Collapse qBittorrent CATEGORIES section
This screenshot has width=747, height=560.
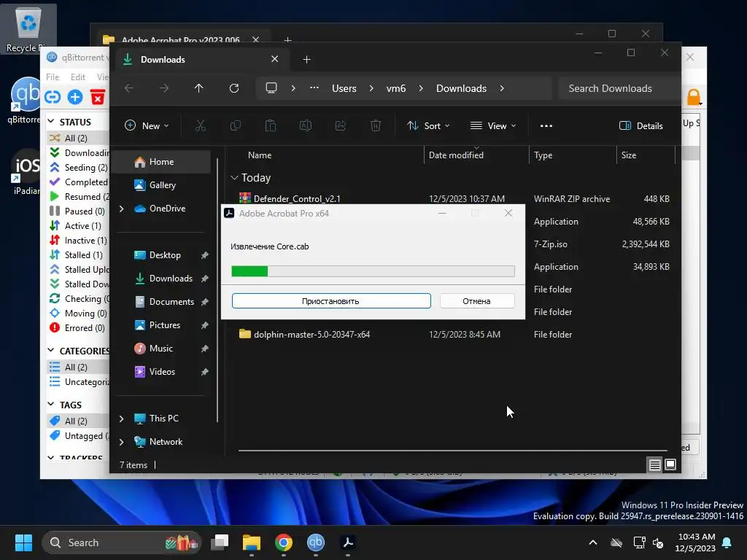pos(51,351)
